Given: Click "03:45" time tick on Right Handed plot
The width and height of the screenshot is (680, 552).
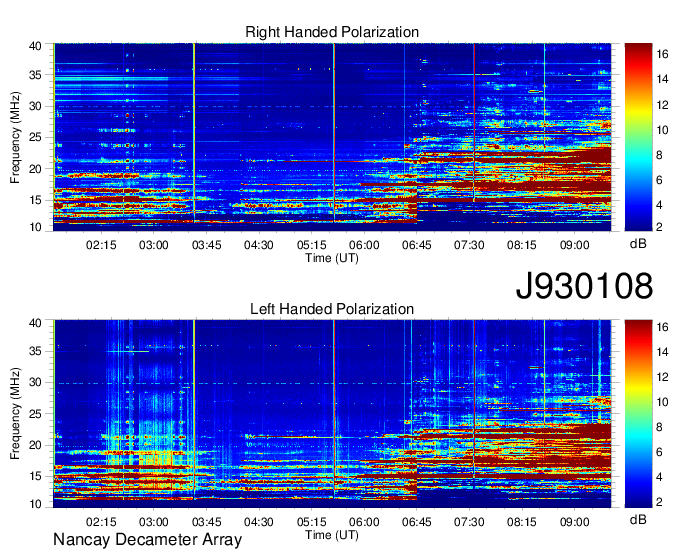Looking at the screenshot, I should coord(206,245).
